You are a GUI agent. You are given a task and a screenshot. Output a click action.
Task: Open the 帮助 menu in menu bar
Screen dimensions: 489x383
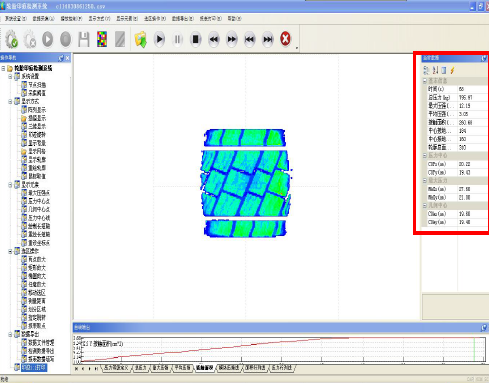pyautogui.click(x=234, y=19)
